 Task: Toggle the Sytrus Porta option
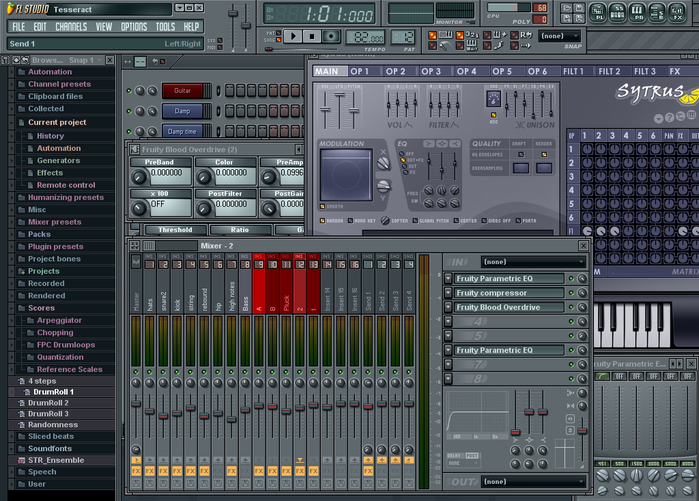[518, 221]
